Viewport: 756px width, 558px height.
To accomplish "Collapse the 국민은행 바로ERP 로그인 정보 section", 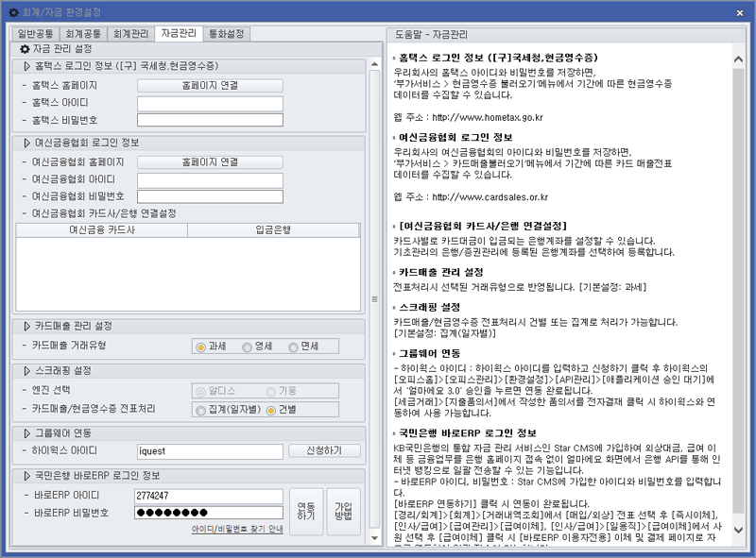I will pos(26,475).
